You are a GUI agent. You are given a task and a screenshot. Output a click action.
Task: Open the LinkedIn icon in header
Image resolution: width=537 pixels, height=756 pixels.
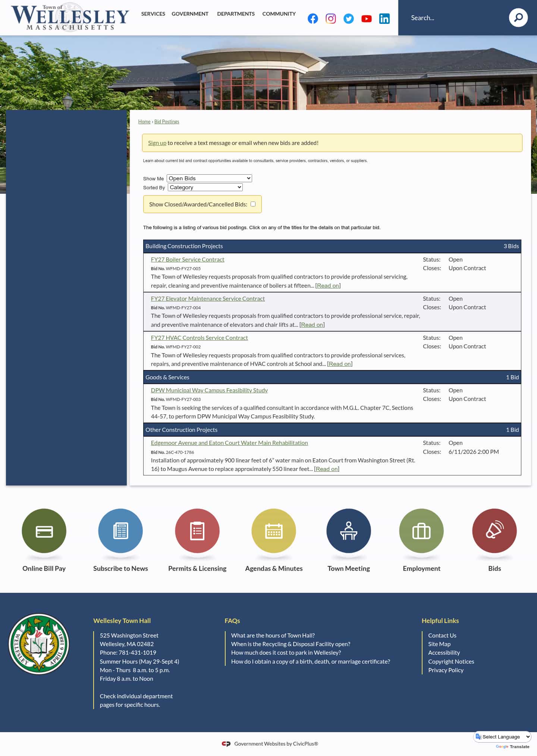(384, 19)
